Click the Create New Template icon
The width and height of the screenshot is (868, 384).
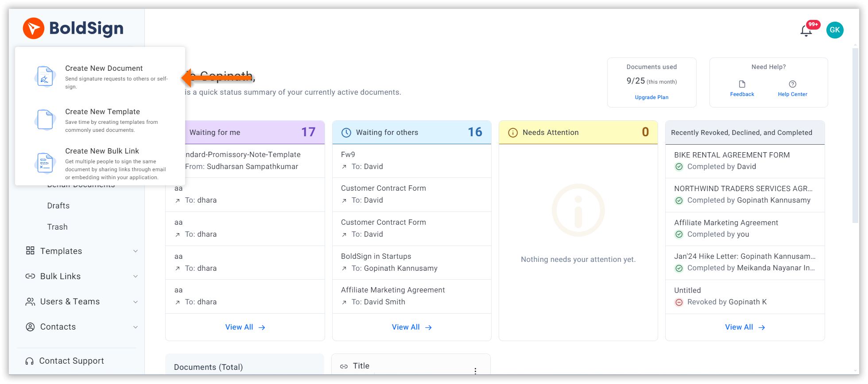pos(45,120)
